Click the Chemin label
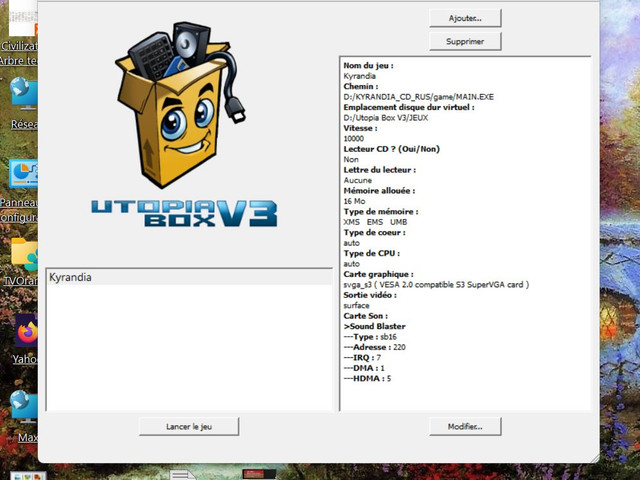This screenshot has width=640, height=480. (361, 87)
